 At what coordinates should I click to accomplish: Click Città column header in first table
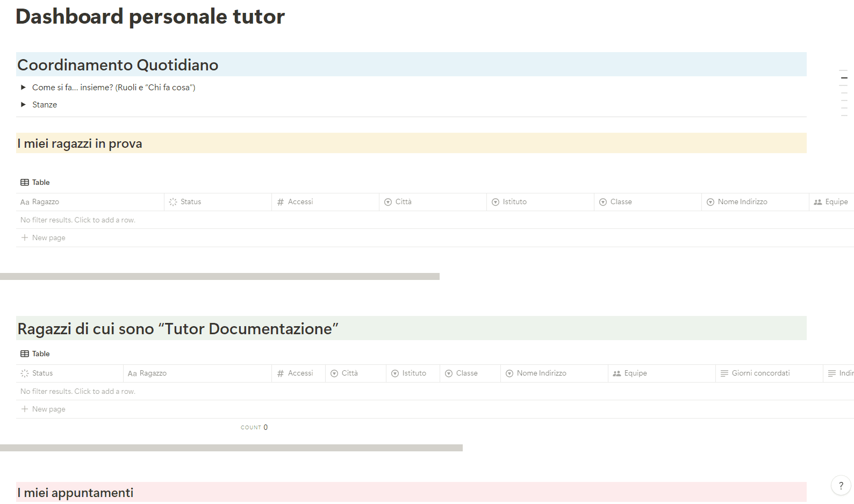433,202
